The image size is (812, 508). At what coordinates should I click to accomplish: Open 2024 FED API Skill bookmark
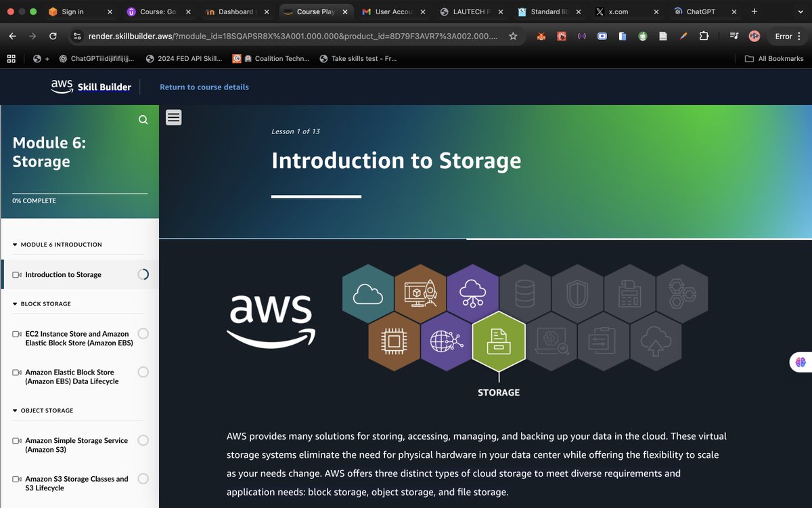tap(183, 59)
